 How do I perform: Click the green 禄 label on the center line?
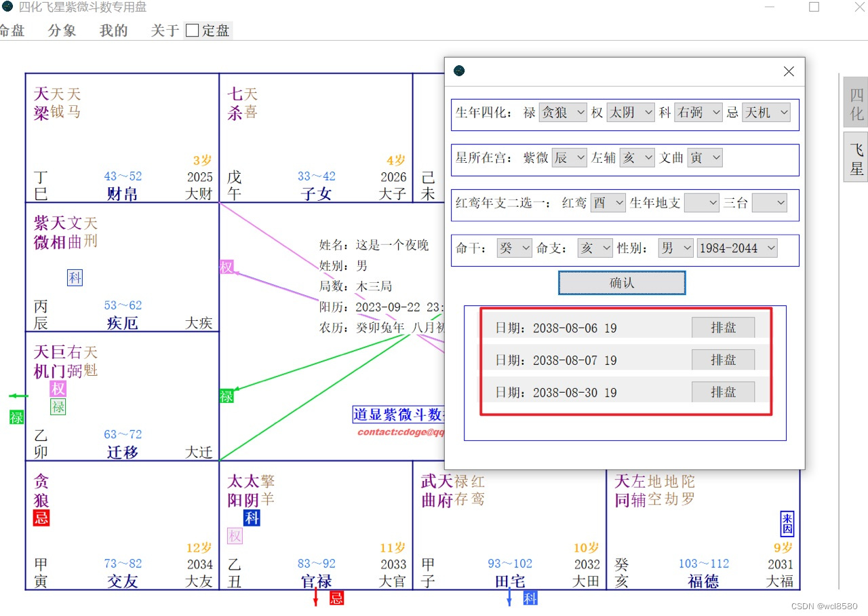(x=226, y=396)
